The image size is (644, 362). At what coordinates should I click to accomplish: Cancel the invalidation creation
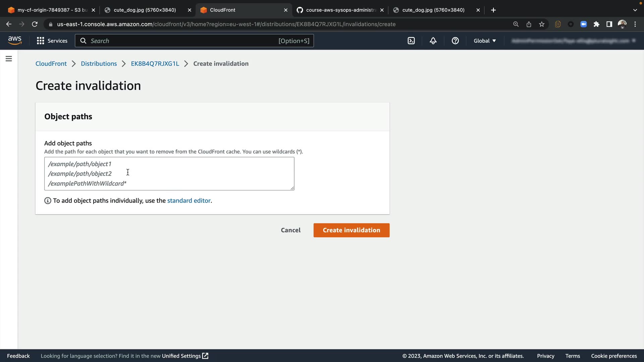point(290,230)
